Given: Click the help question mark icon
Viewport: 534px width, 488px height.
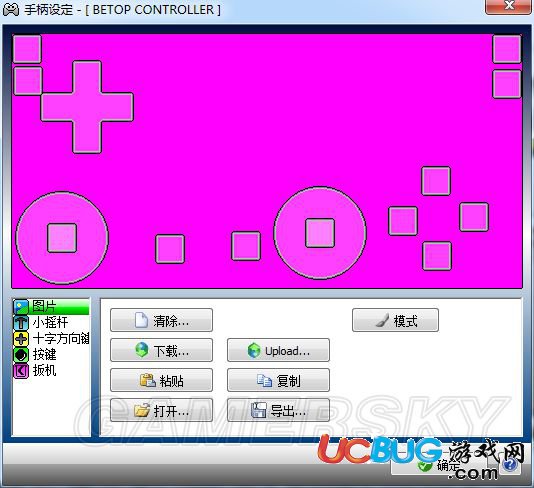Looking at the screenshot, I should click(510, 464).
